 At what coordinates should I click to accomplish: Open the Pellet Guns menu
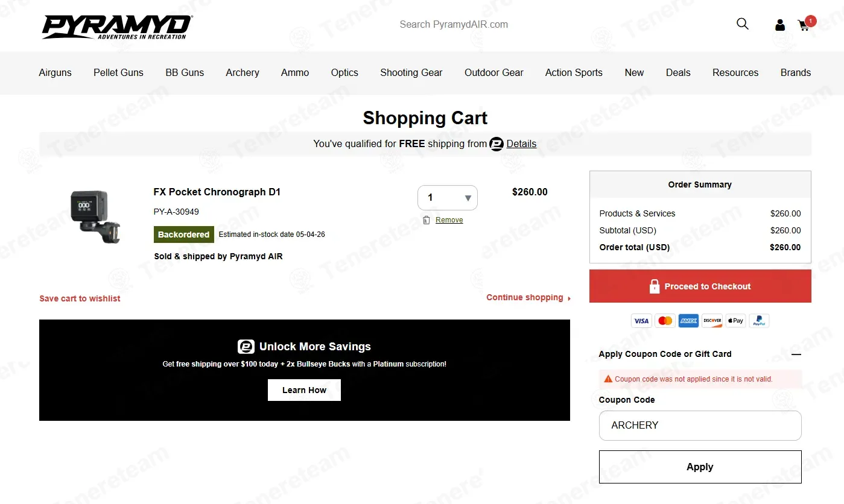tap(118, 72)
